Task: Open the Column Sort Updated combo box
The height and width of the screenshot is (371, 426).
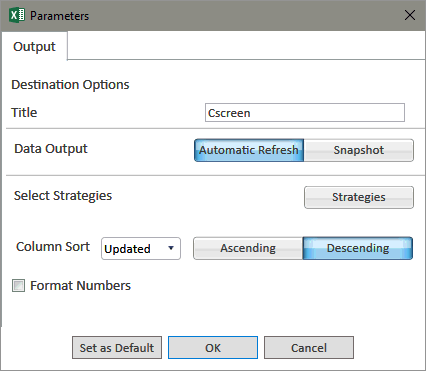Action: point(141,249)
